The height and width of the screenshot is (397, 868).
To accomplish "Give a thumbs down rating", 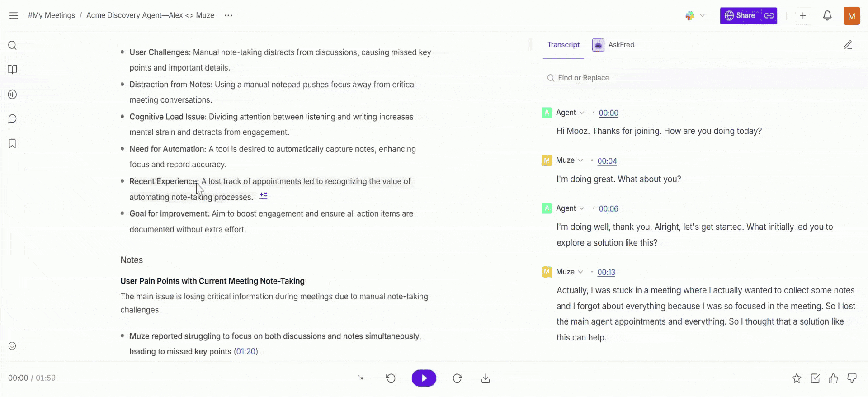I will click(x=852, y=378).
